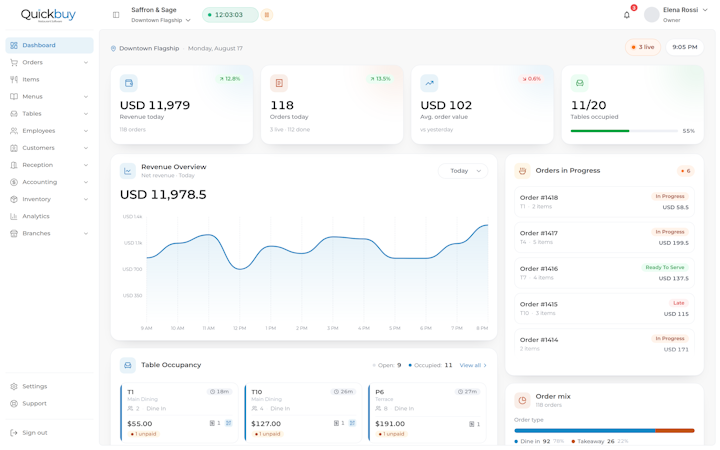
Task: Click the View all tables link
Action: point(473,366)
